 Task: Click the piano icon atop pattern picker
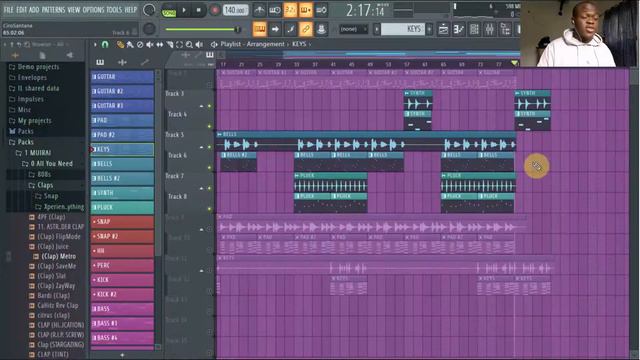[100, 62]
